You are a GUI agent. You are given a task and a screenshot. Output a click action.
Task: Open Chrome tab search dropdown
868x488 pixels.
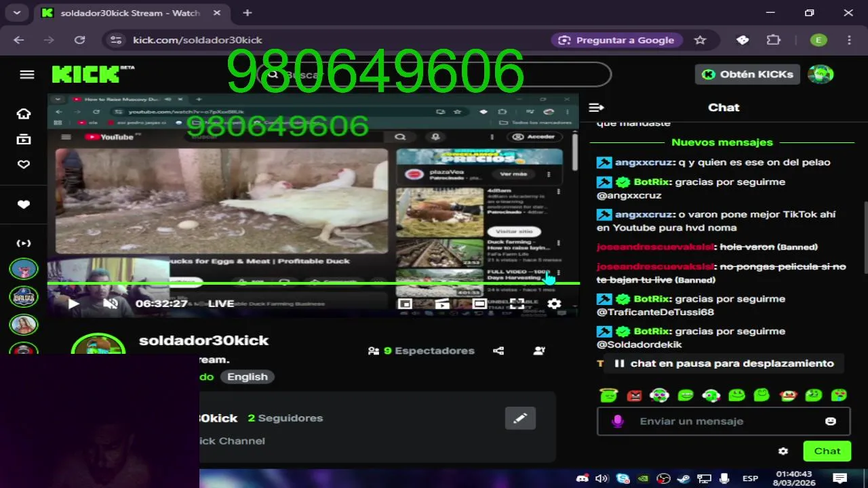[16, 13]
